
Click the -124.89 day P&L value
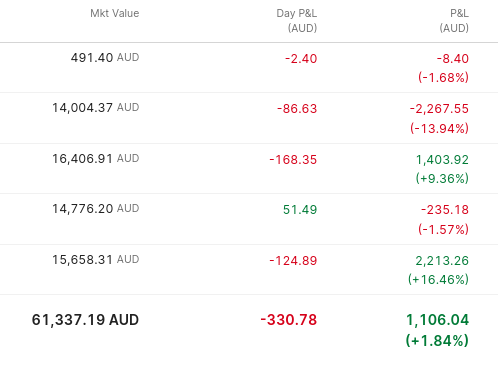[x=293, y=261]
